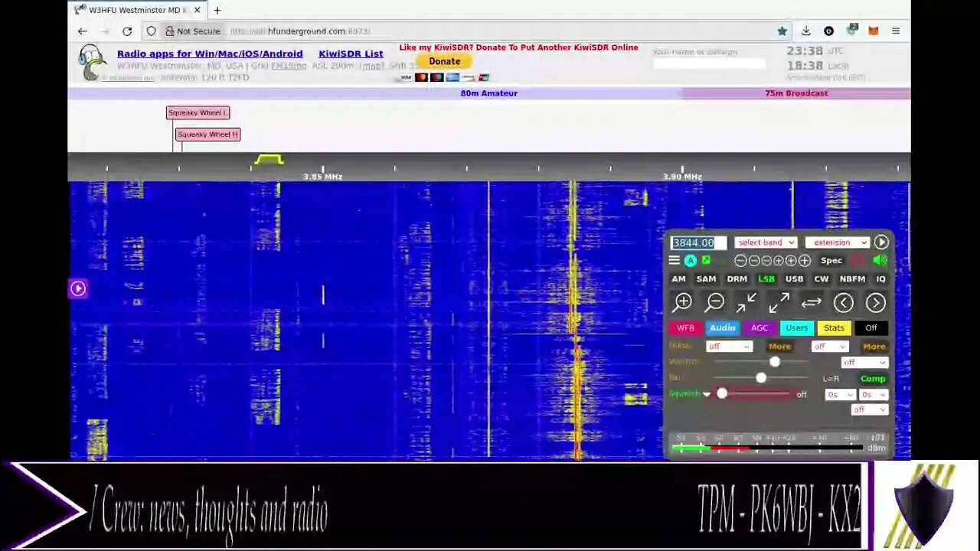The height and width of the screenshot is (551, 980).
Task: Switch to the Users tab
Action: point(796,328)
